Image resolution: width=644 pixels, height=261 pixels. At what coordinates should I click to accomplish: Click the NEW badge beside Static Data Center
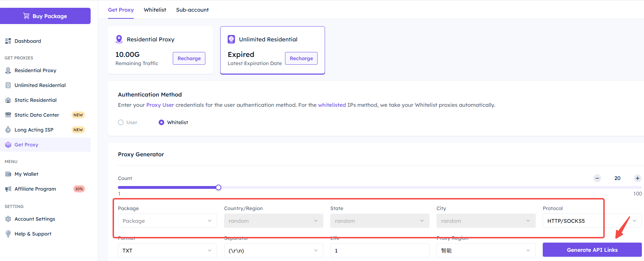tap(78, 115)
